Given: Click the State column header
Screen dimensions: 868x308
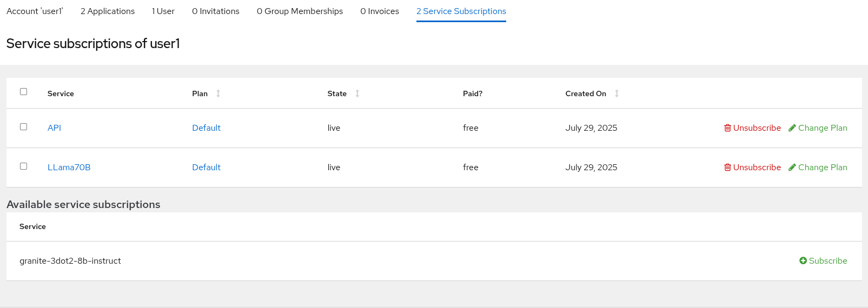Looking at the screenshot, I should [x=337, y=93].
